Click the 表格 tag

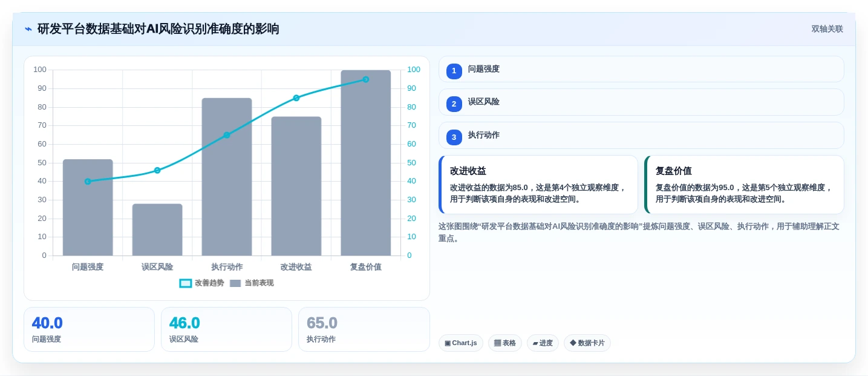505,343
